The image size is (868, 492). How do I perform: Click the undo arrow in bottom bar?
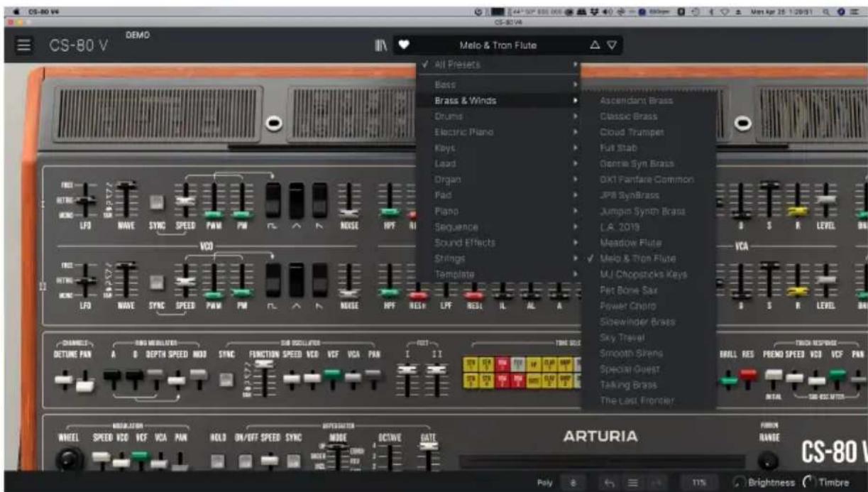pyautogui.click(x=610, y=483)
